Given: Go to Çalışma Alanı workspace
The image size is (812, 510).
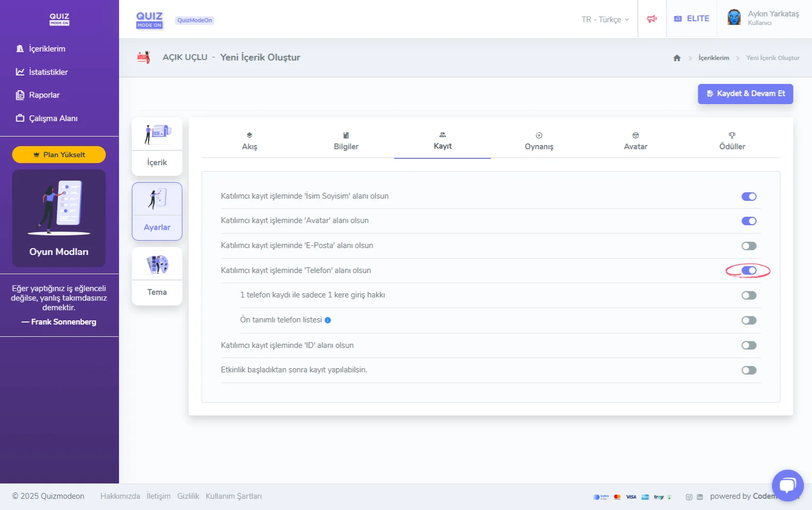Looking at the screenshot, I should point(53,118).
